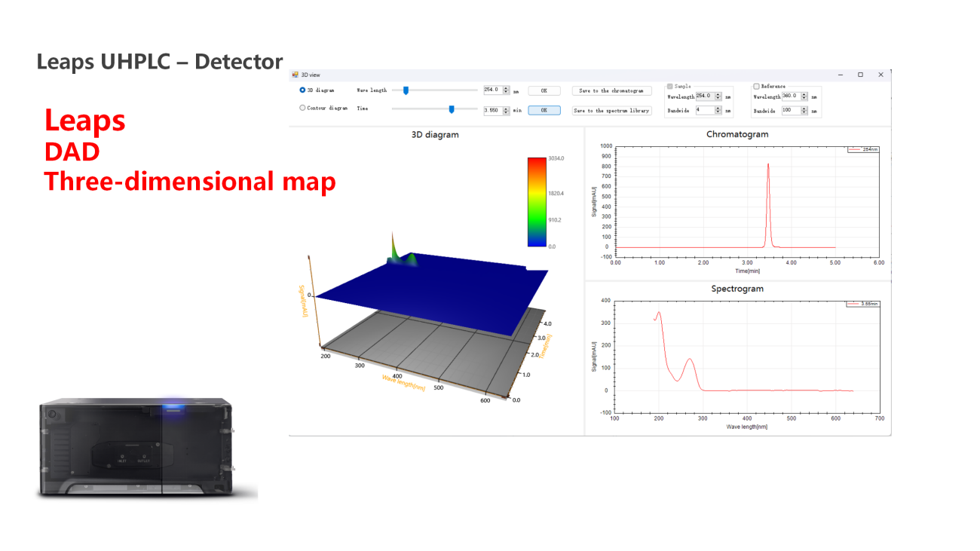Screen dimensions: 980x551
Task: Minimize the 3D view window
Action: click(x=841, y=75)
